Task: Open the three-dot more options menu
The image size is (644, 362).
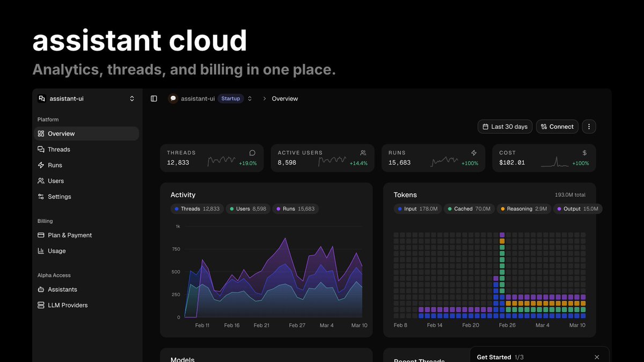Action: coord(589,127)
